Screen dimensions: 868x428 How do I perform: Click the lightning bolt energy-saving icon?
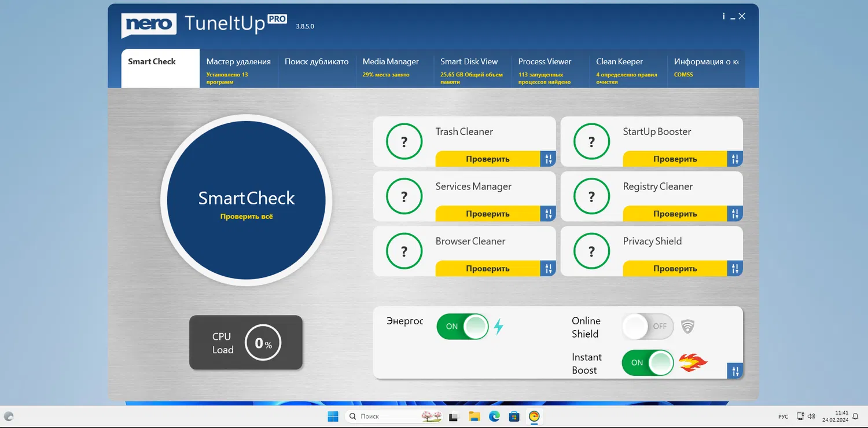click(x=498, y=327)
